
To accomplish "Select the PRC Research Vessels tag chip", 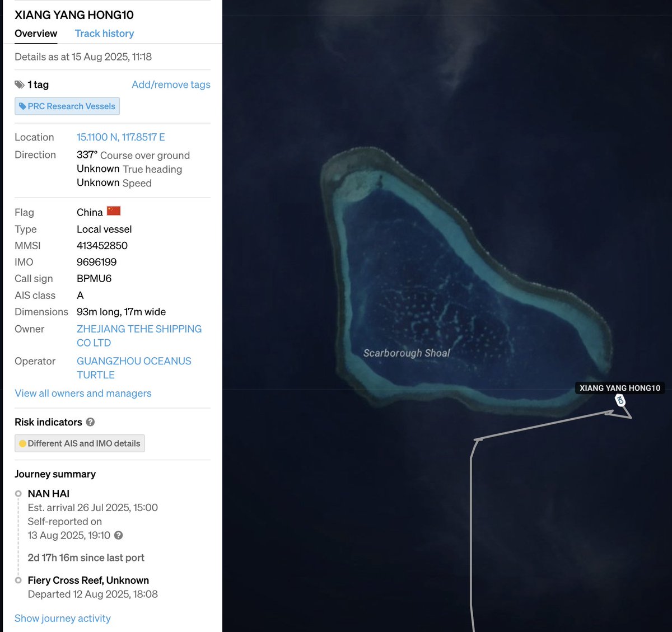I will (x=67, y=106).
